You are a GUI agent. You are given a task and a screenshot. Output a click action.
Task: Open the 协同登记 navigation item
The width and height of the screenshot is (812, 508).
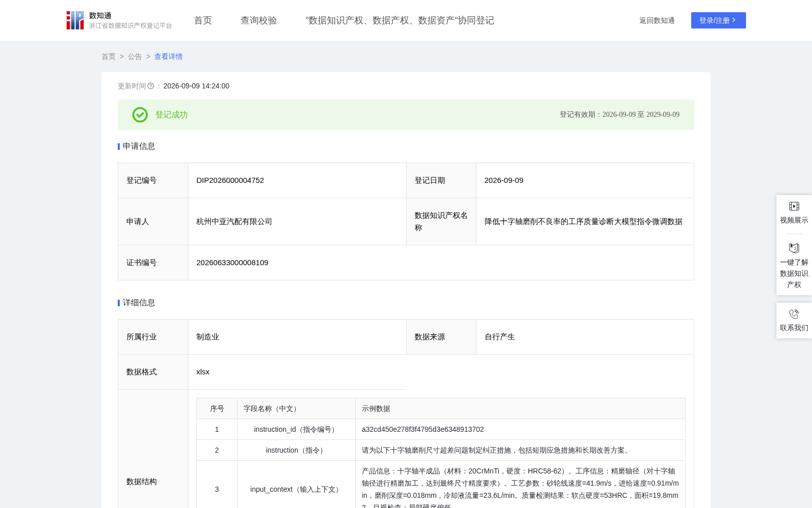400,20
